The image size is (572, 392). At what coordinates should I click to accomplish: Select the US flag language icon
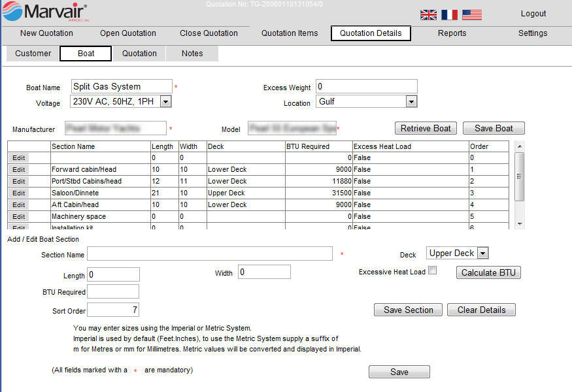[x=471, y=14]
